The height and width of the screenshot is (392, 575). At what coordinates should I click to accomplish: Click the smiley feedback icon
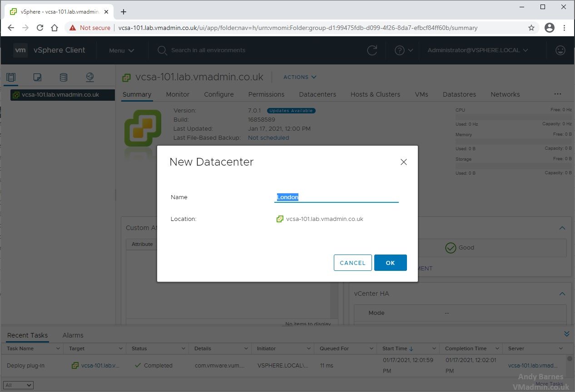click(x=560, y=50)
